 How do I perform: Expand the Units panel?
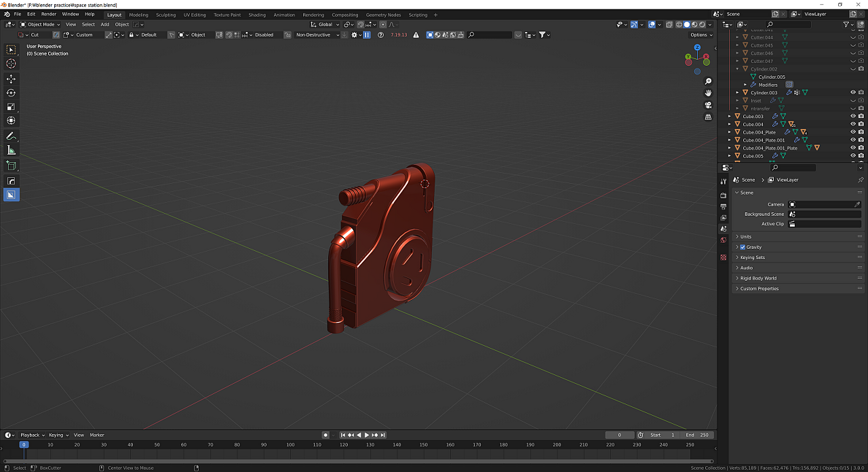(x=797, y=237)
